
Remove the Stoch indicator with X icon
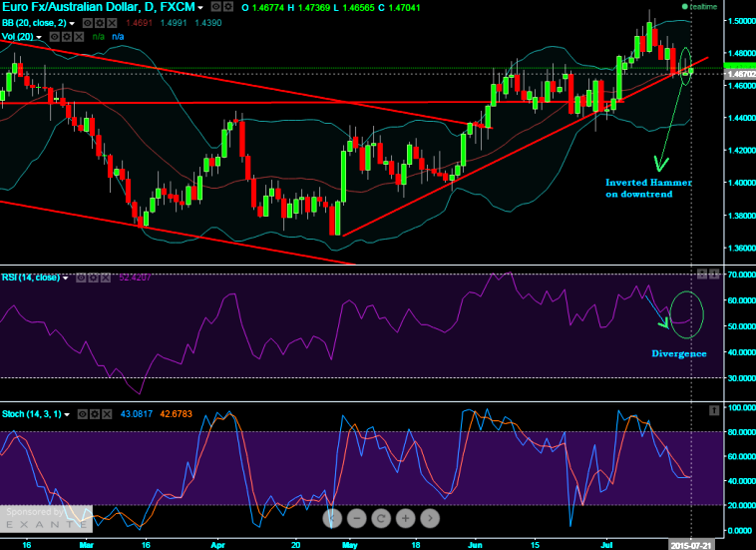107,414
